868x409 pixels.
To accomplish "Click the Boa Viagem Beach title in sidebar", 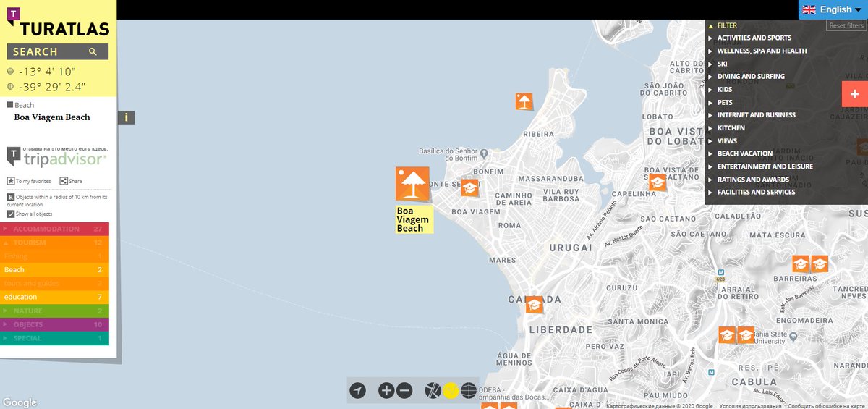I will pyautogui.click(x=52, y=117).
